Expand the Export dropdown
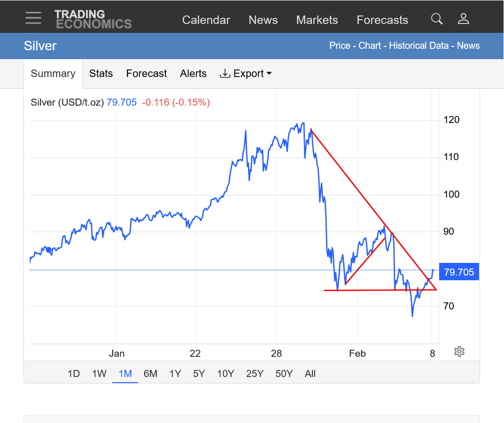Image resolution: width=504 pixels, height=423 pixels. [x=246, y=74]
